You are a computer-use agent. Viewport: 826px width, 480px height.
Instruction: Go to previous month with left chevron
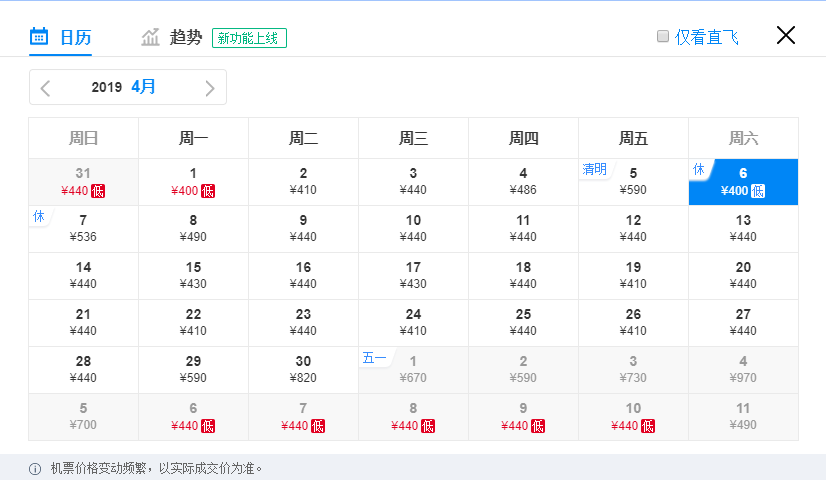tap(45, 88)
